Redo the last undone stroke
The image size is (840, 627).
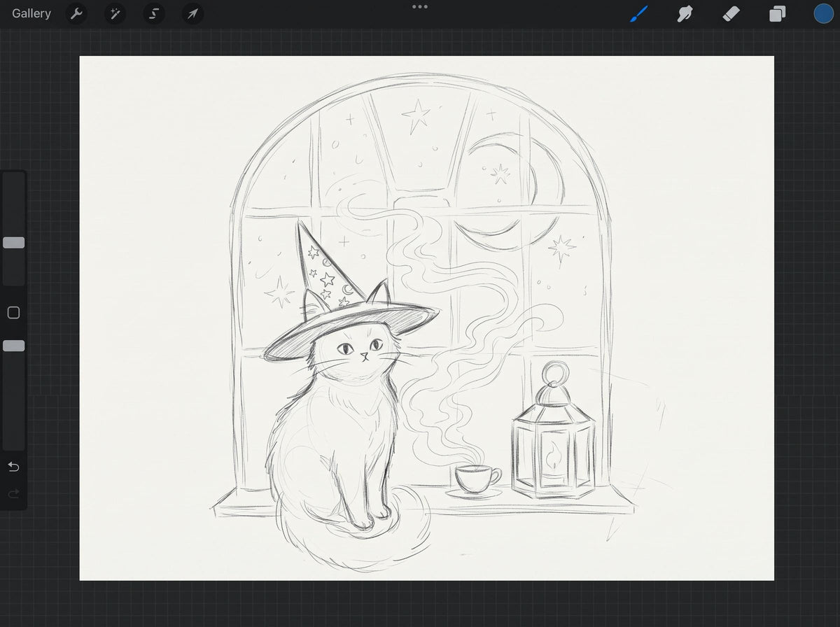[13, 494]
